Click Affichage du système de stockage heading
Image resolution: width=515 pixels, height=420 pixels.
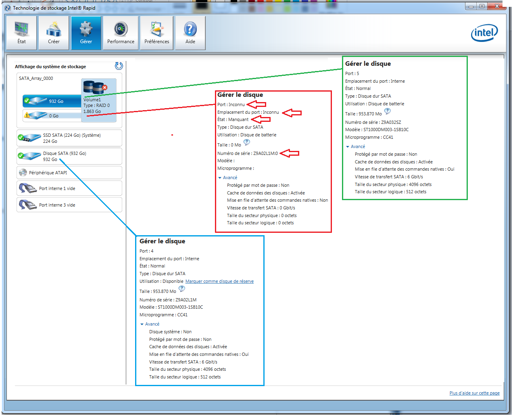pyautogui.click(x=50, y=67)
